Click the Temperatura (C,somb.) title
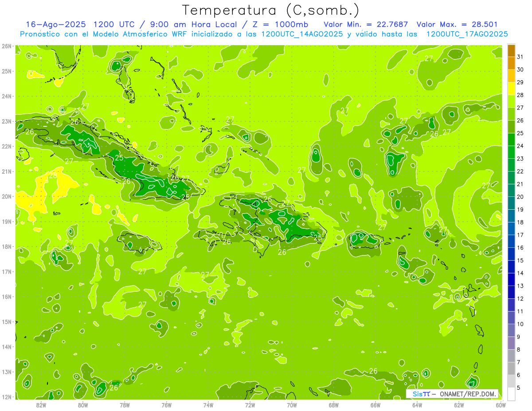This screenshot has height=411, width=532. pos(271,10)
